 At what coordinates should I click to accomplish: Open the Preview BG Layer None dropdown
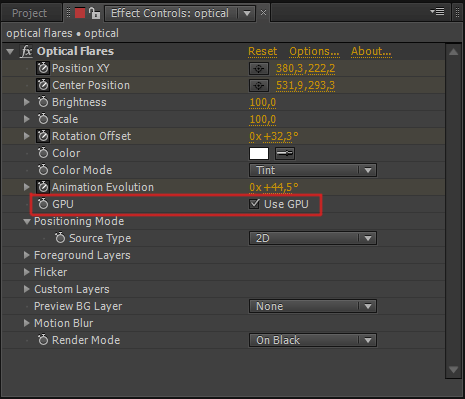[313, 306]
